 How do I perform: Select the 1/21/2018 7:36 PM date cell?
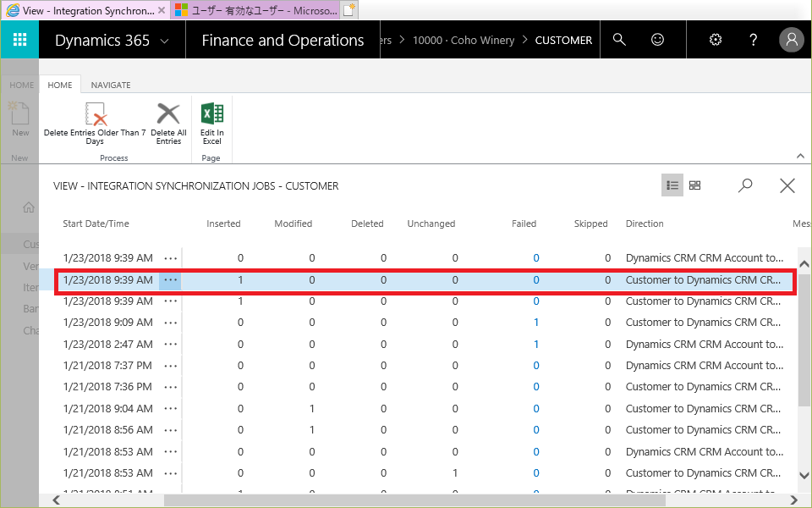click(x=107, y=387)
